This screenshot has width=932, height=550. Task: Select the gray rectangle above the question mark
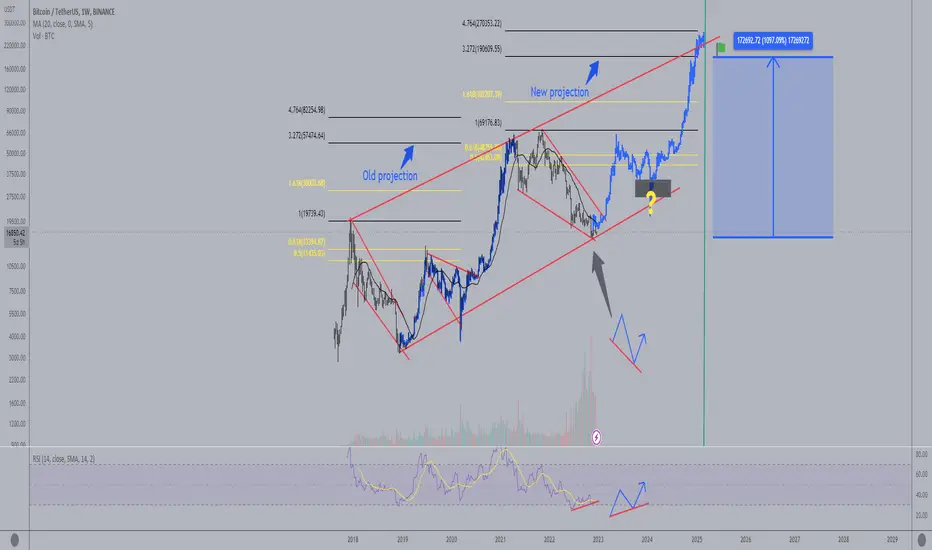pos(653,188)
